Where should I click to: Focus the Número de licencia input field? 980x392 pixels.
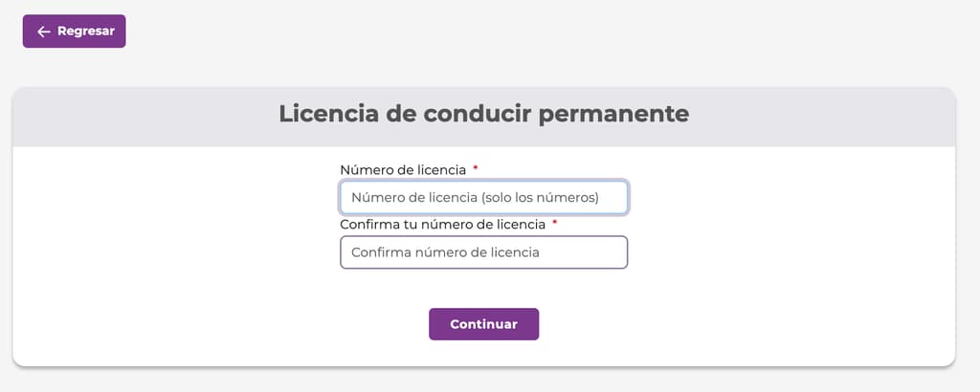(x=483, y=198)
